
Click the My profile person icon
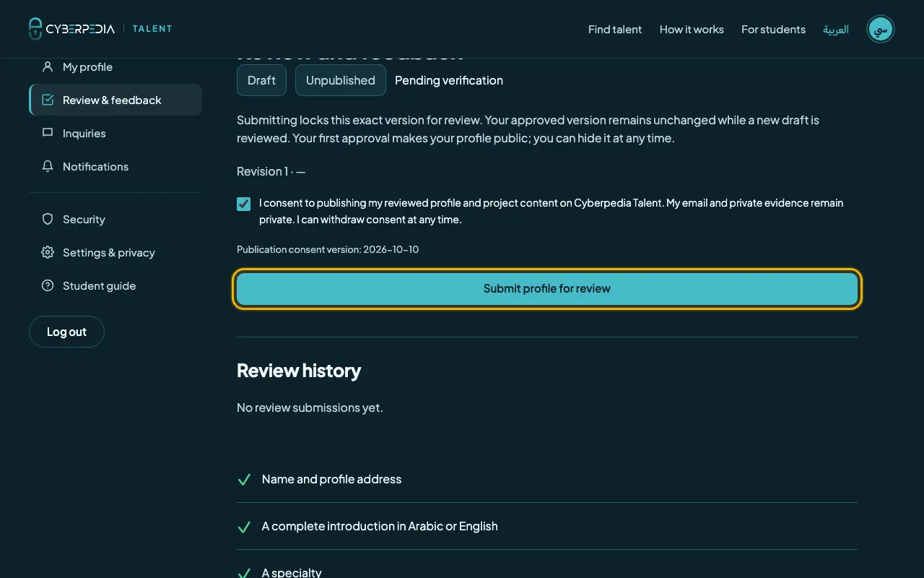tap(48, 66)
